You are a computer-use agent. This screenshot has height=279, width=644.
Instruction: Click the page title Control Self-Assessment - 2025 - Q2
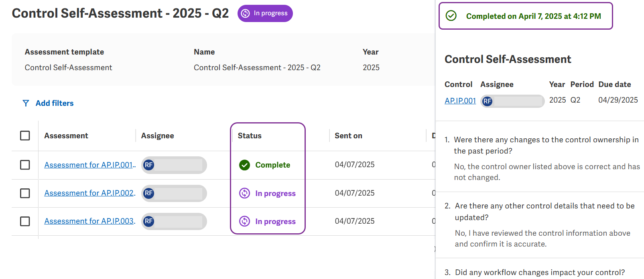120,13
